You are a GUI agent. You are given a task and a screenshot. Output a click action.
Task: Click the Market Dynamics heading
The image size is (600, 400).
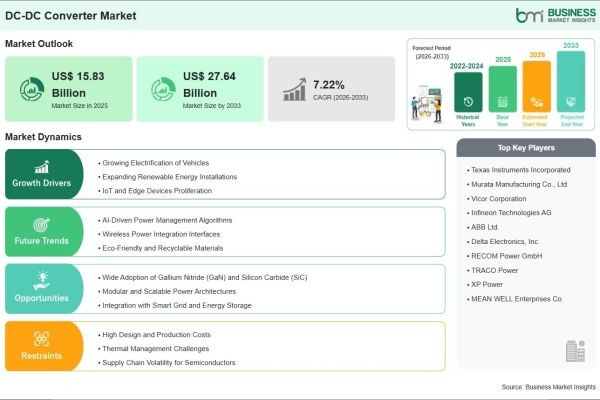(43, 137)
